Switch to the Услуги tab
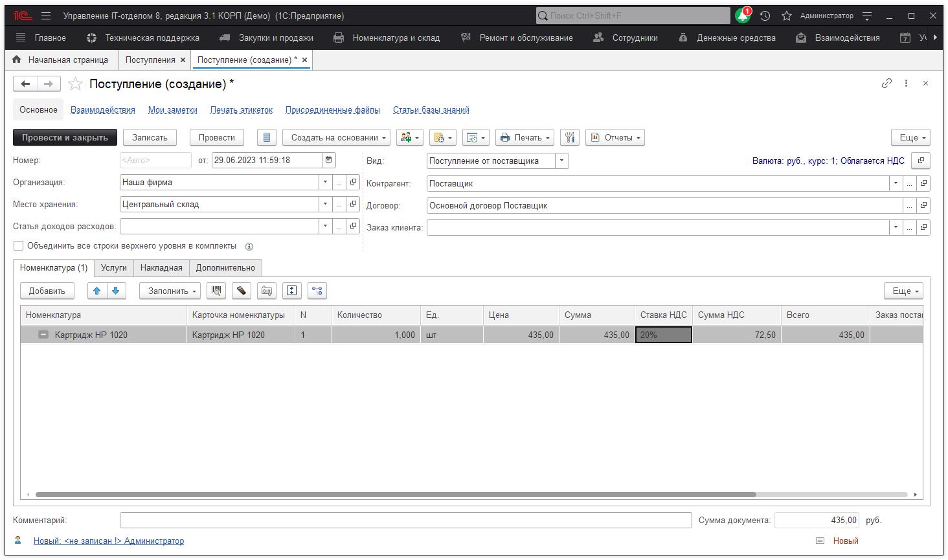 point(114,267)
